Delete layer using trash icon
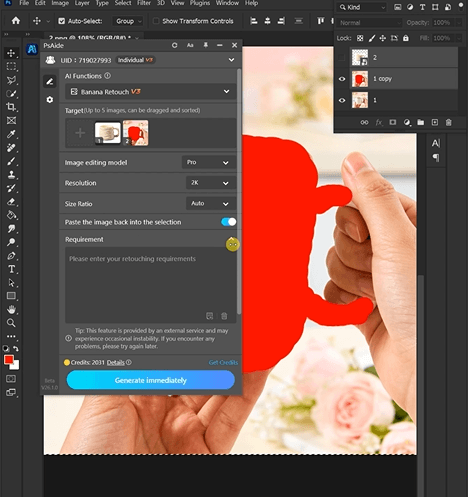This screenshot has width=468, height=497. pos(449,123)
